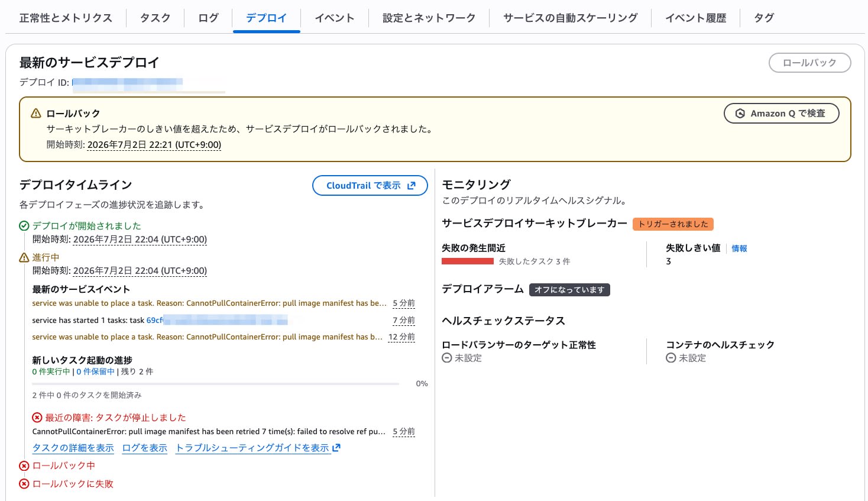Go to サービスの自動スケーリング tab
Image resolution: width=868 pixels, height=501 pixels.
coord(570,18)
